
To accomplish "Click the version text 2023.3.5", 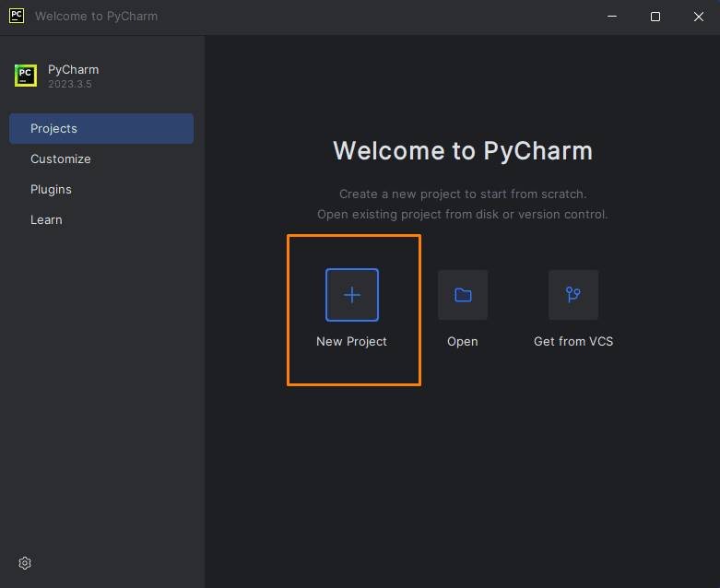I will click(70, 84).
